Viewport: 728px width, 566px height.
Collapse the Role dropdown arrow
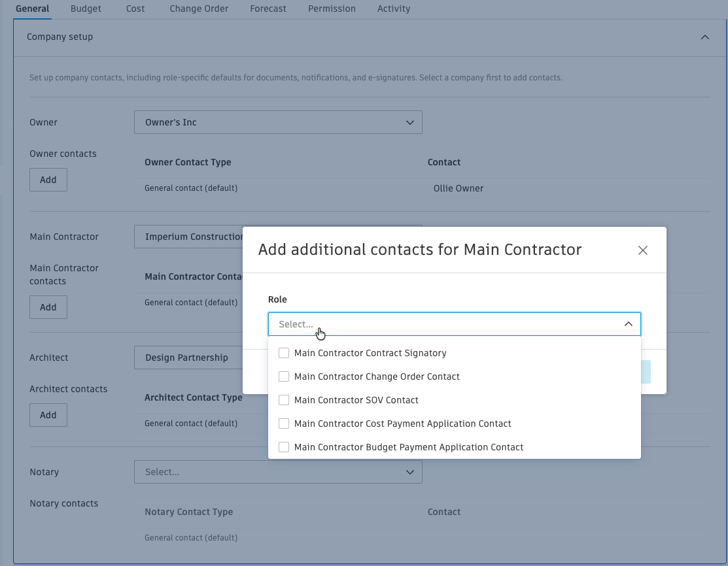pyautogui.click(x=628, y=324)
